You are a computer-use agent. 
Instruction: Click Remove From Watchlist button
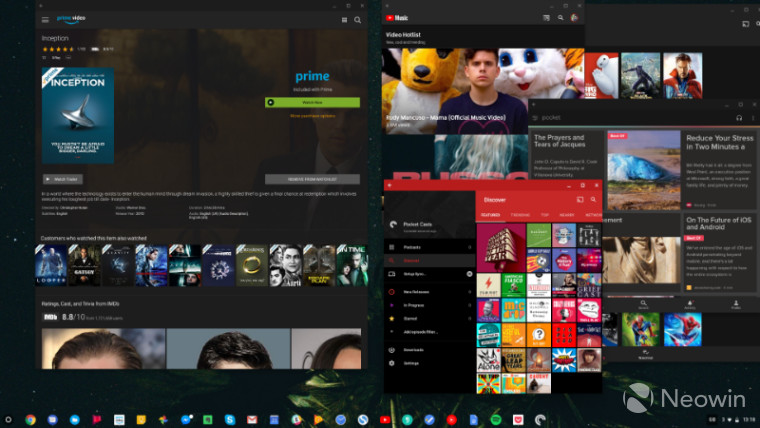[x=312, y=179]
